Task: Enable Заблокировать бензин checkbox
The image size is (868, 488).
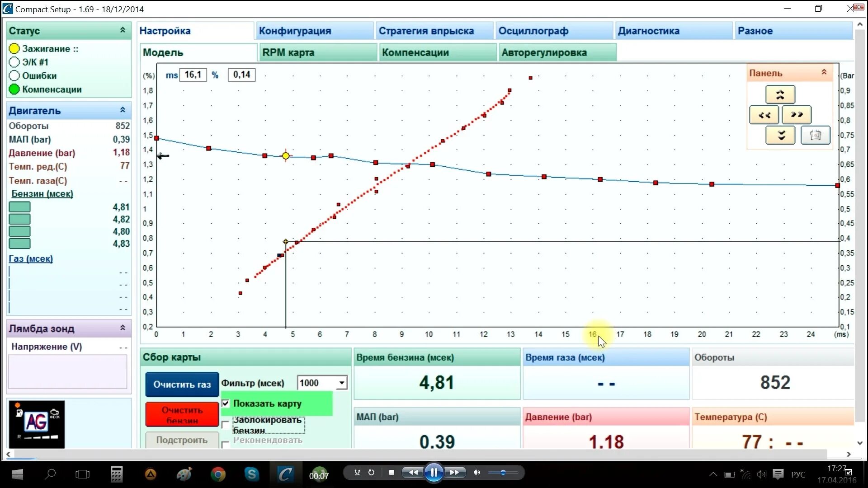Action: (x=226, y=424)
